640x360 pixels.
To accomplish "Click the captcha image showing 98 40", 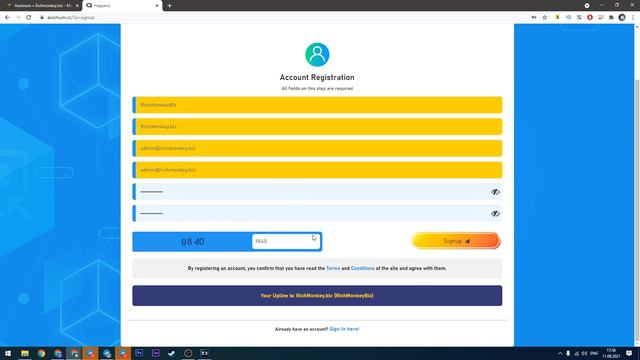I will (193, 242).
